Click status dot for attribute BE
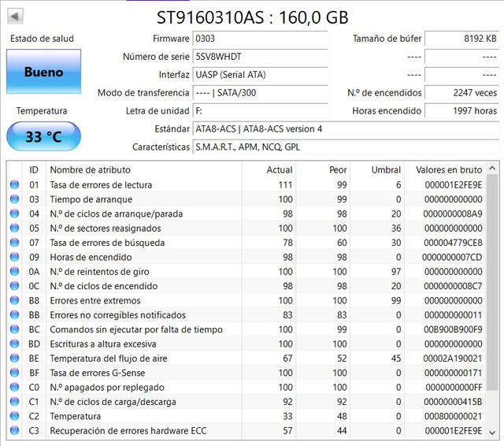Viewport: 504px width, 446px height. [x=14, y=359]
